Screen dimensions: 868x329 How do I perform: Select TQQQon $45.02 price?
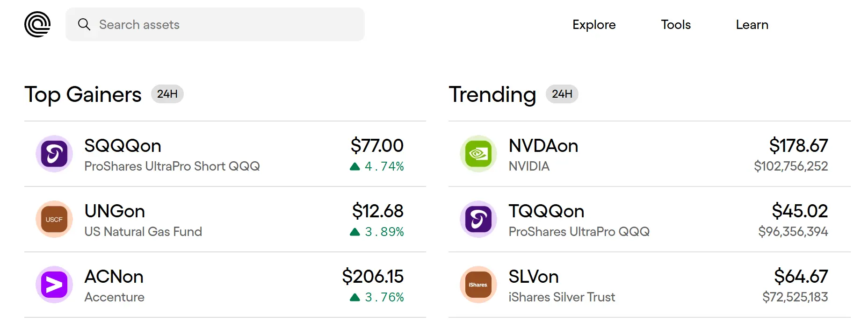click(x=800, y=211)
